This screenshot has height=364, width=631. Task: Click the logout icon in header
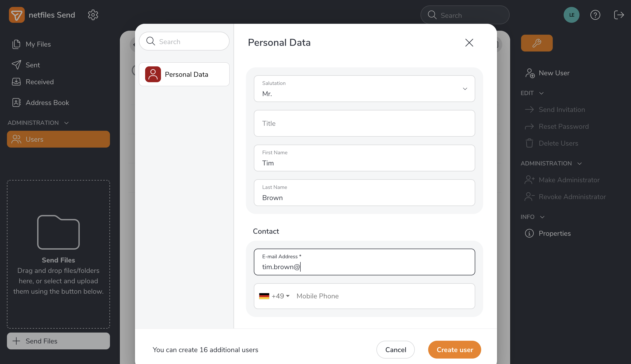[619, 15]
